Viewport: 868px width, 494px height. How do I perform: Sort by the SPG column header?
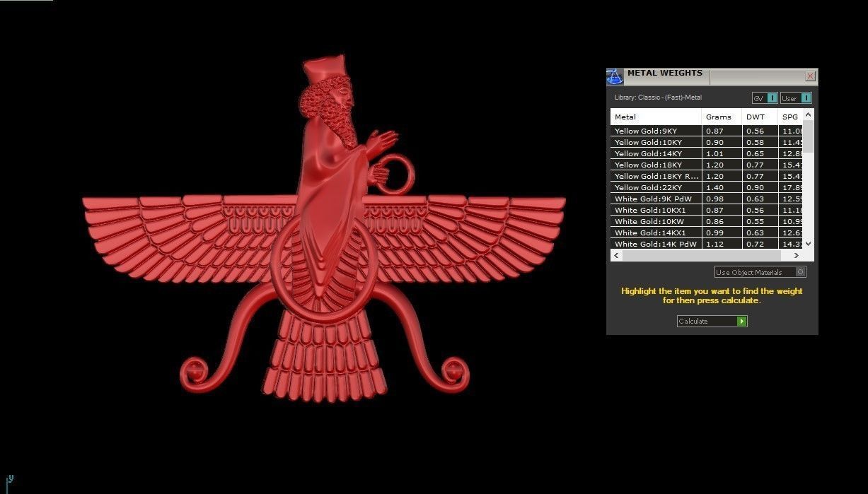790,117
